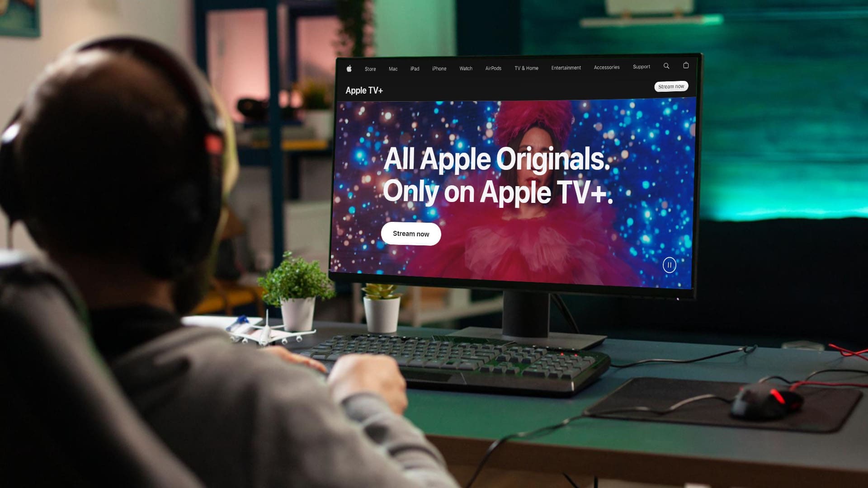Expand the Mac navigation dropdown
Viewport: 868px width, 488px height.
coord(393,69)
